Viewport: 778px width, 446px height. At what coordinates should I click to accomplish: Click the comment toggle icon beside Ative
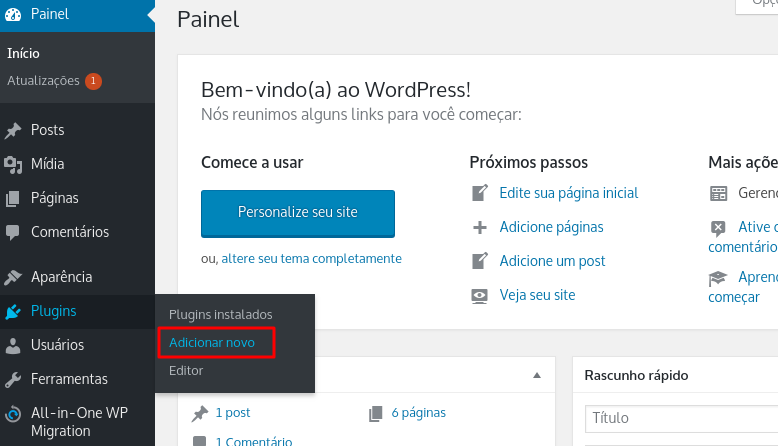point(718,228)
